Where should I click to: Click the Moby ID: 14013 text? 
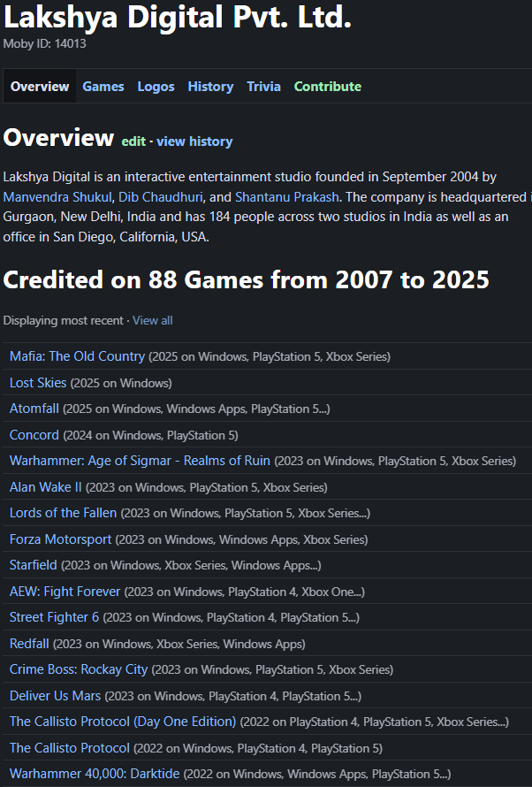pos(44,43)
